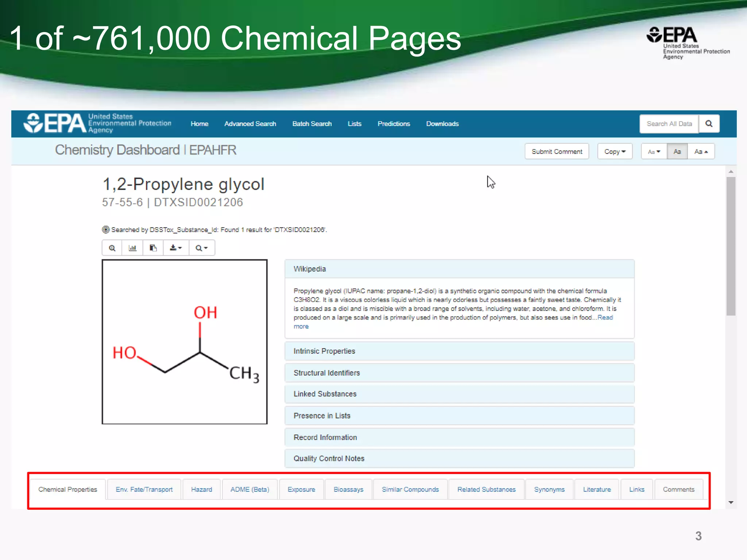This screenshot has height=560, width=747.
Task: Go to Home in the navigation bar
Action: [x=200, y=124]
